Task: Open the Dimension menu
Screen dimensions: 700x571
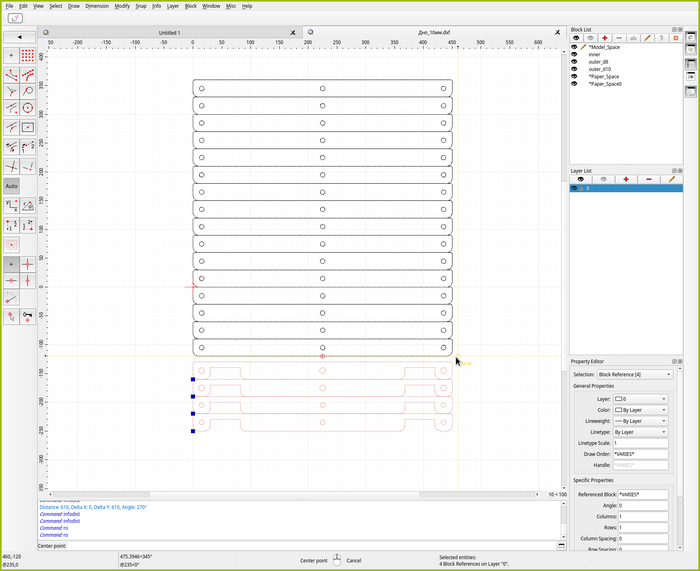Action: pyautogui.click(x=97, y=6)
